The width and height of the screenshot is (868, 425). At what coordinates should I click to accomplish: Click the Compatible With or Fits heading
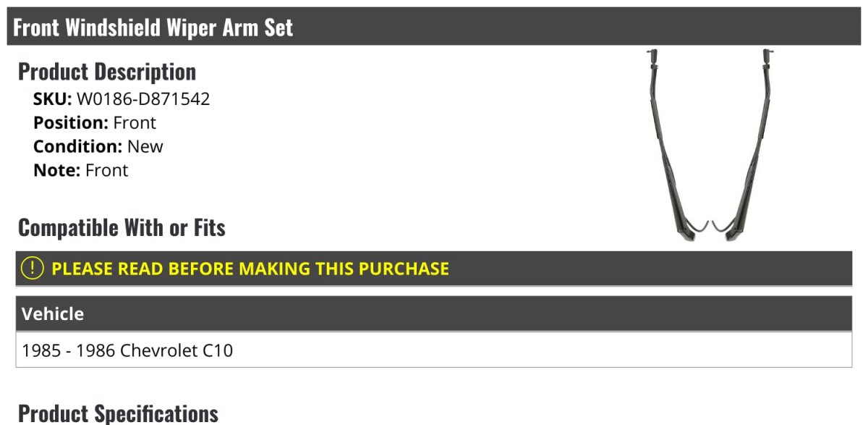click(122, 228)
